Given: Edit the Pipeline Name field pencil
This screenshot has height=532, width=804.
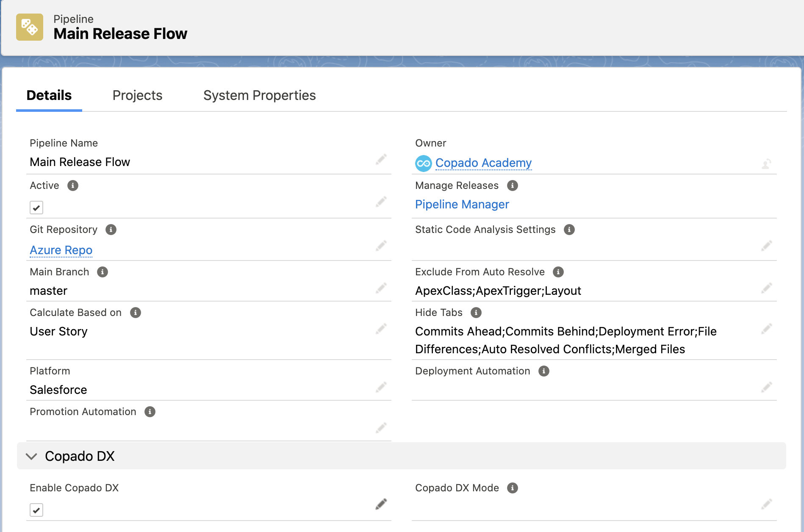Looking at the screenshot, I should click(381, 160).
